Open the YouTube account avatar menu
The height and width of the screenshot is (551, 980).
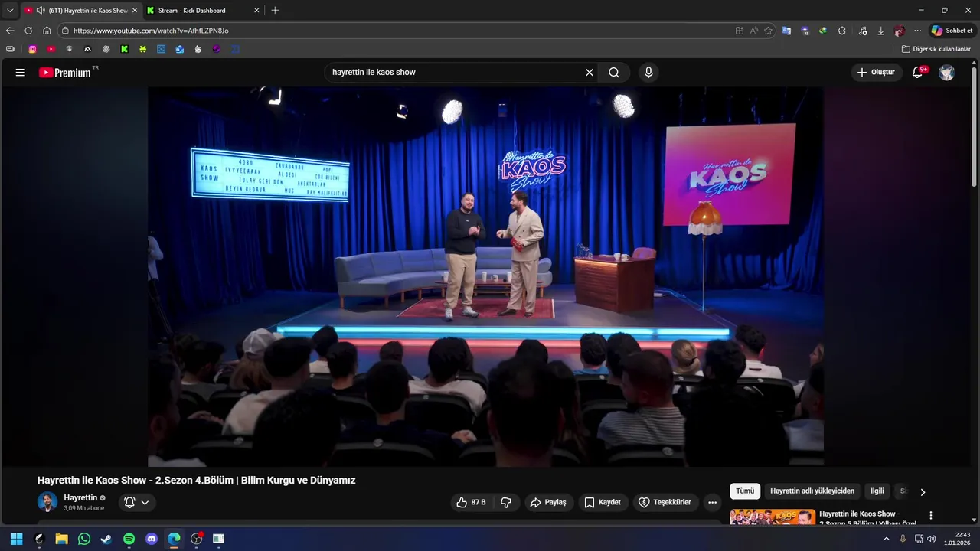947,73
